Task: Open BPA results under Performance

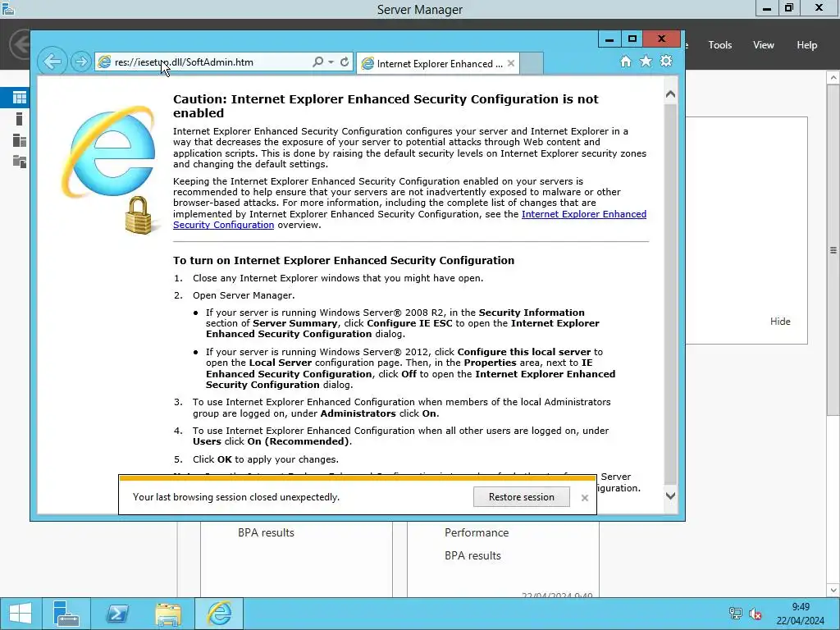Action: tap(472, 555)
